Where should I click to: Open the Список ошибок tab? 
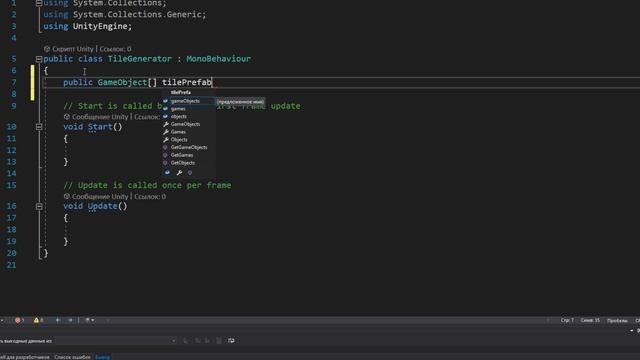point(72,357)
